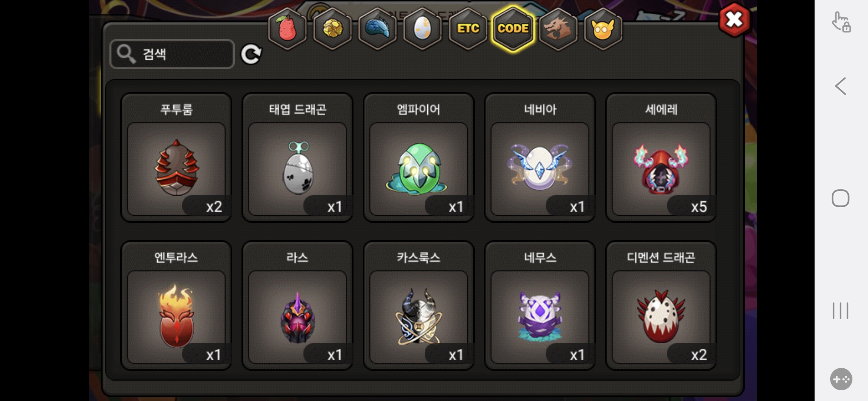Click the refresh arrow next to search
Screen dimensions: 868x401
251,54
